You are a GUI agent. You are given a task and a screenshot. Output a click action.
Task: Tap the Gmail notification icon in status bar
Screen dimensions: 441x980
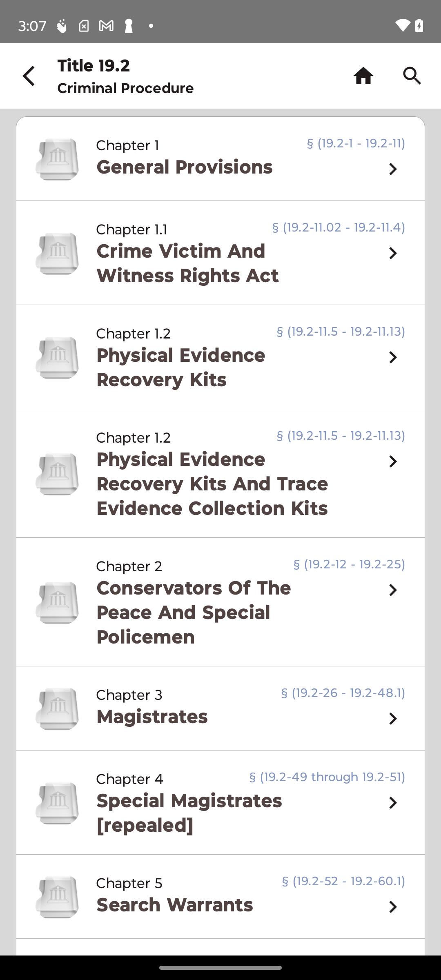(x=106, y=26)
